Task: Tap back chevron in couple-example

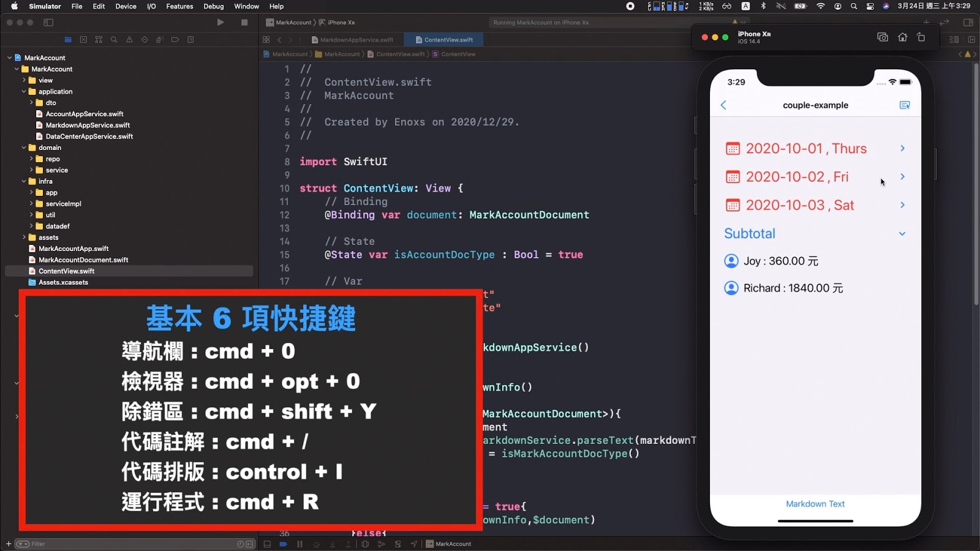Action: [723, 105]
